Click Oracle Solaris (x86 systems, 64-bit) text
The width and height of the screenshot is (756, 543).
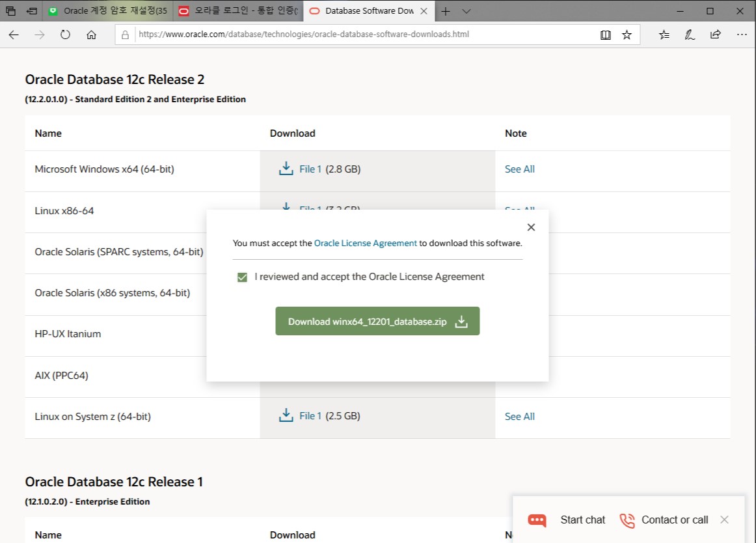pyautogui.click(x=113, y=293)
